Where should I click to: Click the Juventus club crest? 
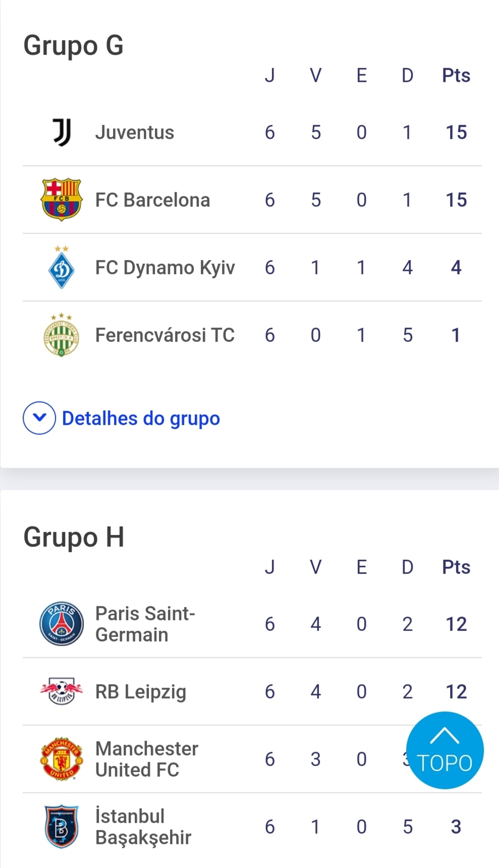click(x=62, y=133)
